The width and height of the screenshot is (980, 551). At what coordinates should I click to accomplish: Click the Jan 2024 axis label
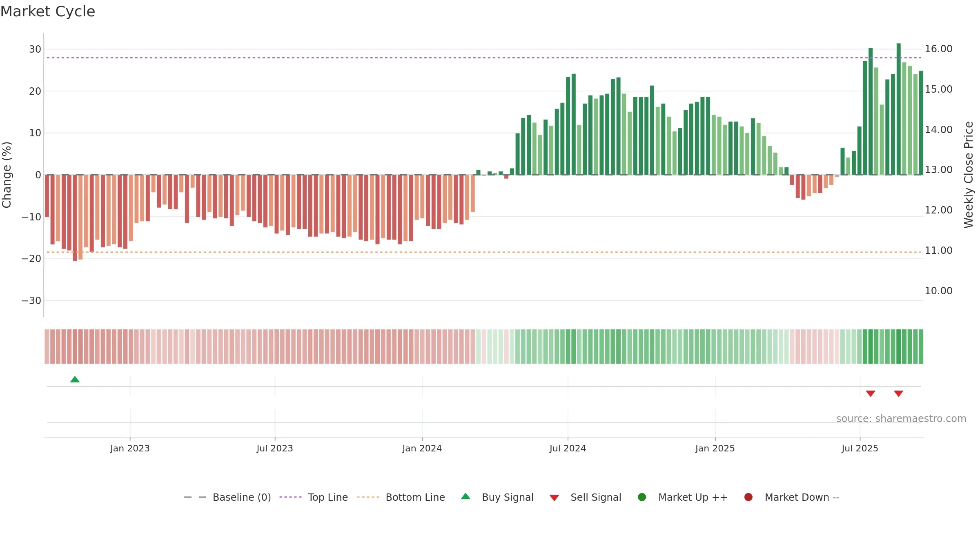(x=422, y=449)
